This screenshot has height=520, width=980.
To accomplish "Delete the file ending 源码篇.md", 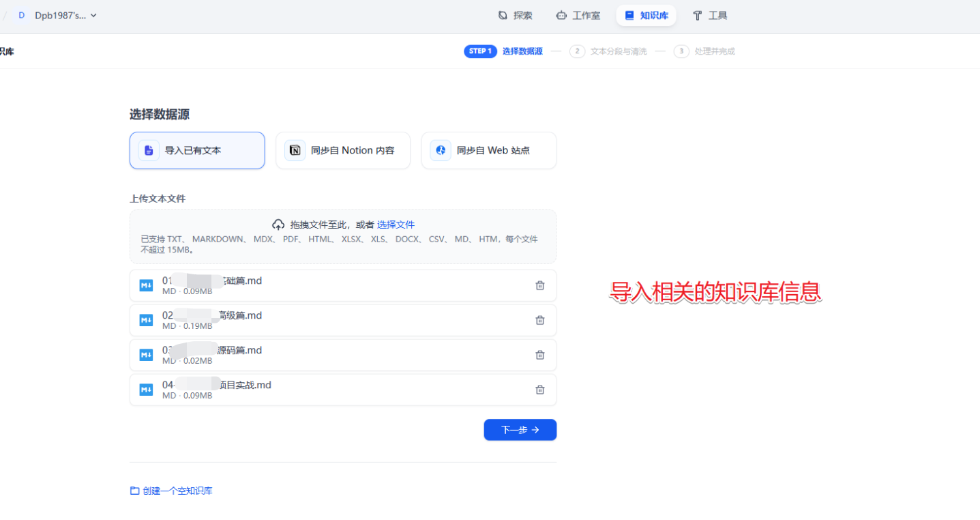I will 539,355.
